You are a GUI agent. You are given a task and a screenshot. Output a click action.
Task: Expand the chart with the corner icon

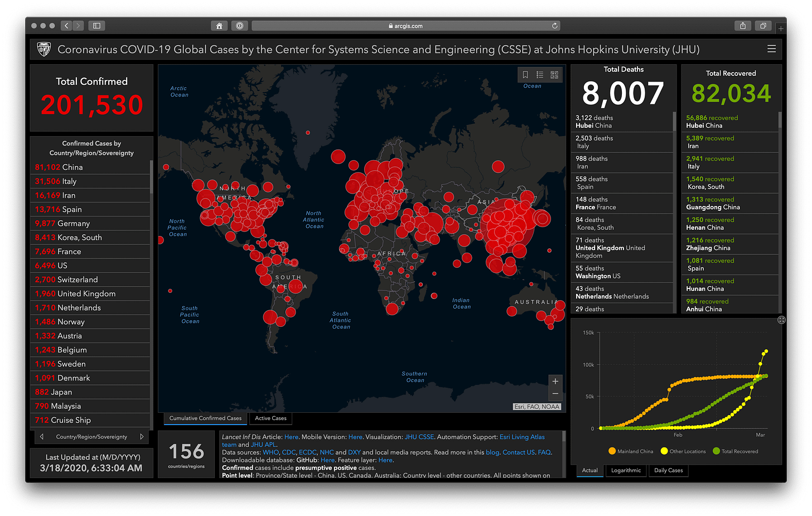pos(781,320)
